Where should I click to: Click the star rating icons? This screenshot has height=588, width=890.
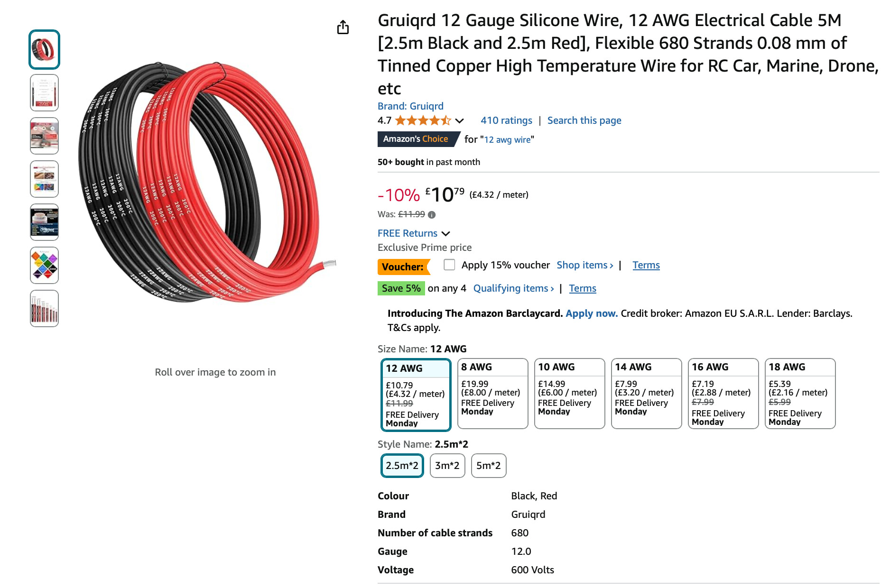(x=423, y=120)
